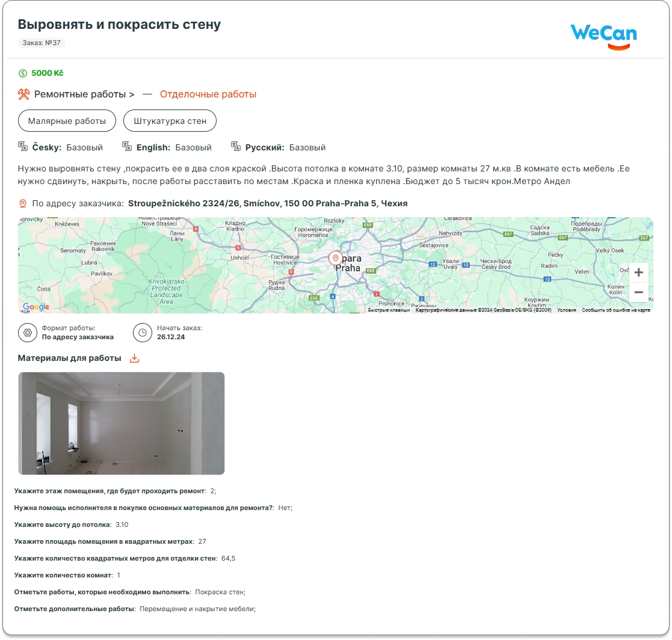Image resolution: width=672 pixels, height=640 pixels.
Task: Download work materials via the download icon
Action: tap(135, 358)
